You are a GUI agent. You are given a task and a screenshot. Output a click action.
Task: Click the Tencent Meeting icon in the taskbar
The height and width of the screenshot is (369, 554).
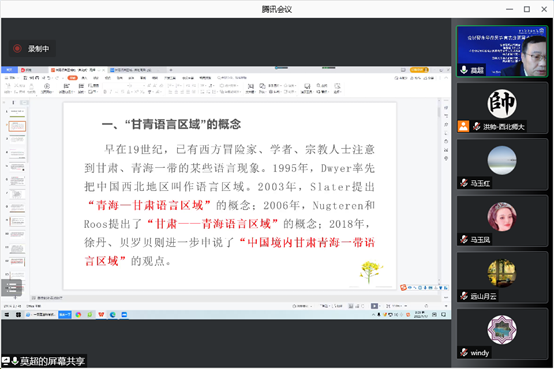(124, 315)
